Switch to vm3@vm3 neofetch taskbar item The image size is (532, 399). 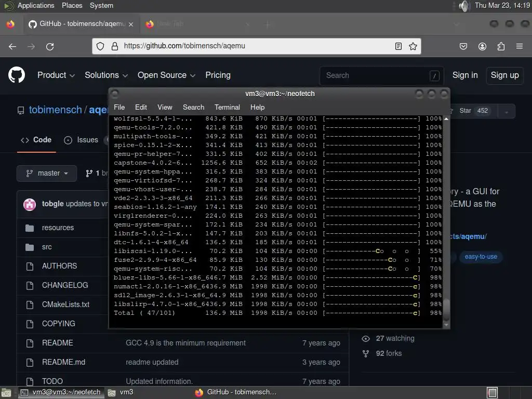[x=61, y=393]
